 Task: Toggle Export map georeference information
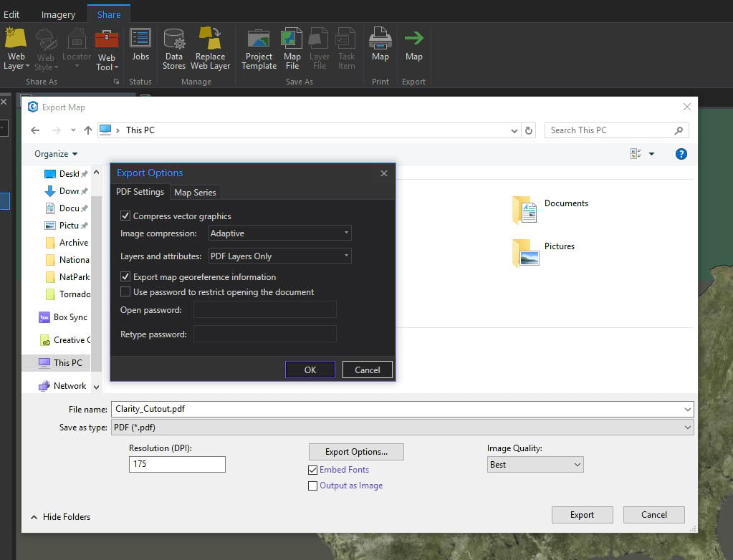coord(125,276)
